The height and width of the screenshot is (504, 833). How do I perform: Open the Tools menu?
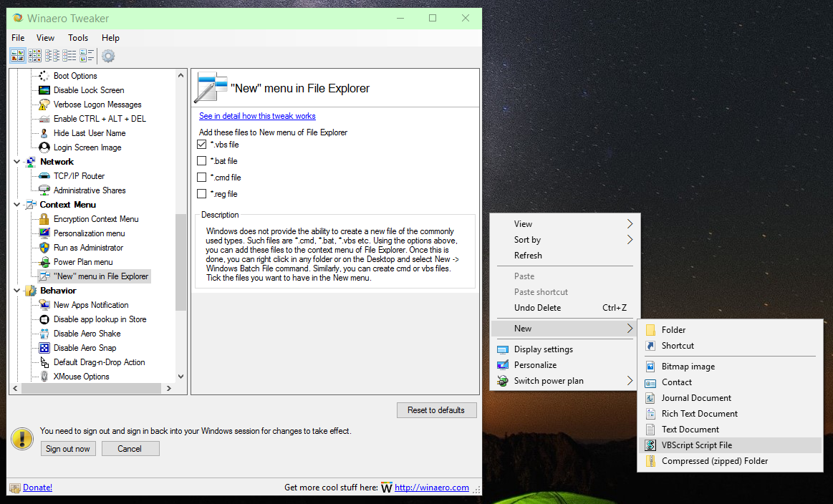click(77, 38)
